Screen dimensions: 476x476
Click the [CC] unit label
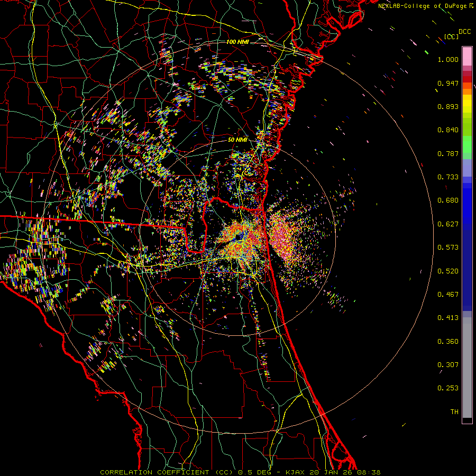(451, 36)
